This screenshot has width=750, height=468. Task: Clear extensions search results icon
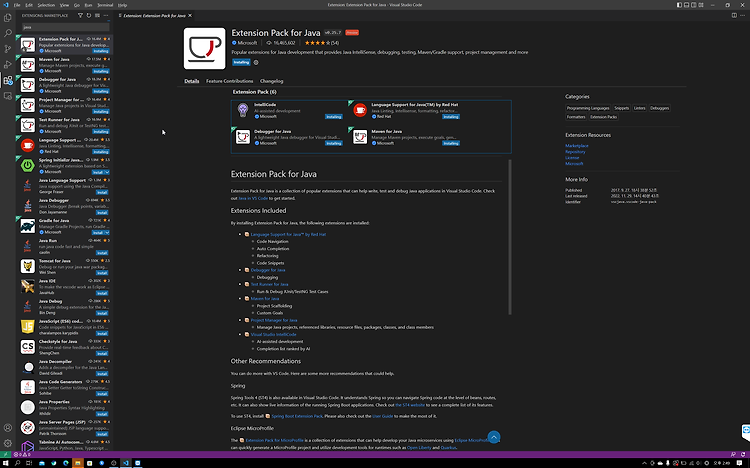click(x=98, y=15)
